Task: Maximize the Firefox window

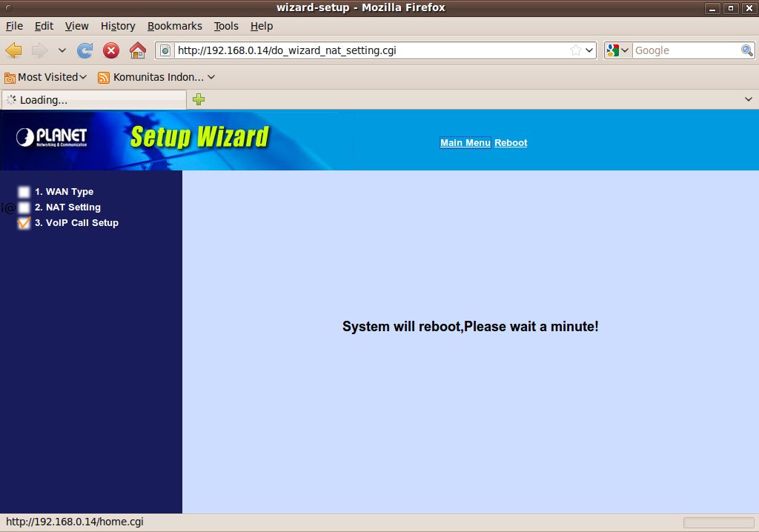Action: (731, 8)
